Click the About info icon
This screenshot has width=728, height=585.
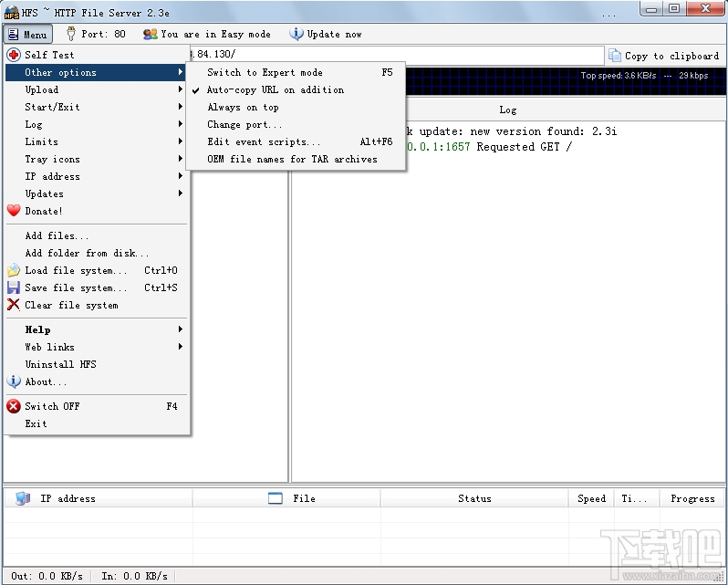point(14,381)
